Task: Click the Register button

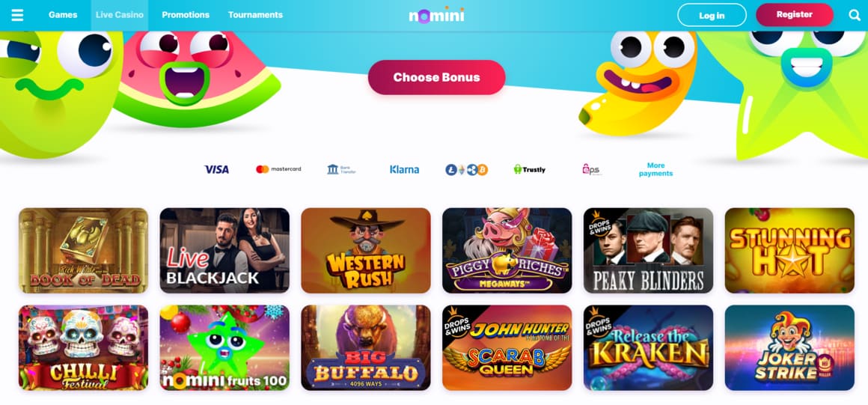Action: pos(795,14)
